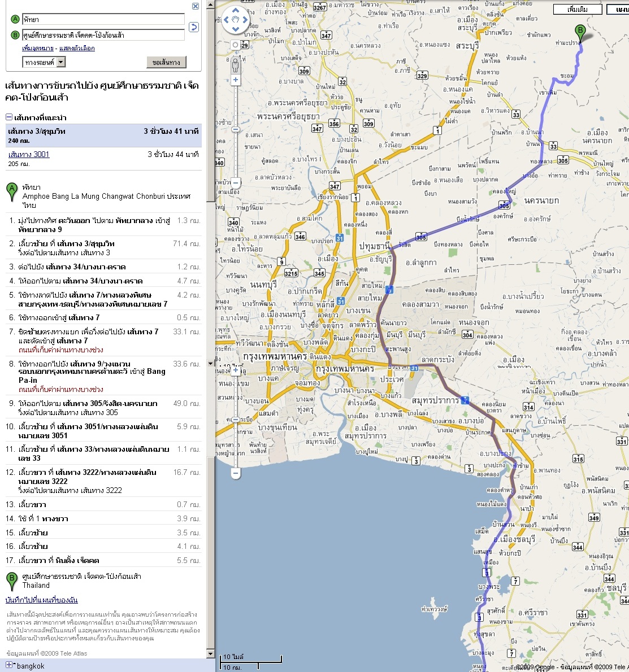
Task: Select the เส้นทาง 3/สุขุมวิท 240 กม. route
Action: [103, 136]
